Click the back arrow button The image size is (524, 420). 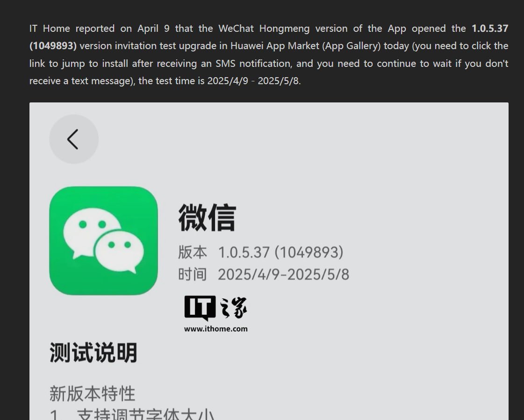[x=74, y=139]
